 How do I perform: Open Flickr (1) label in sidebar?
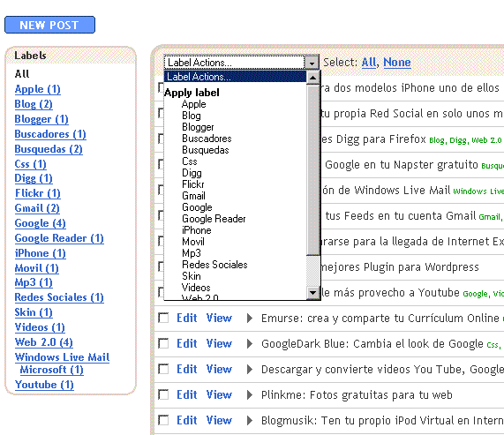tap(38, 193)
